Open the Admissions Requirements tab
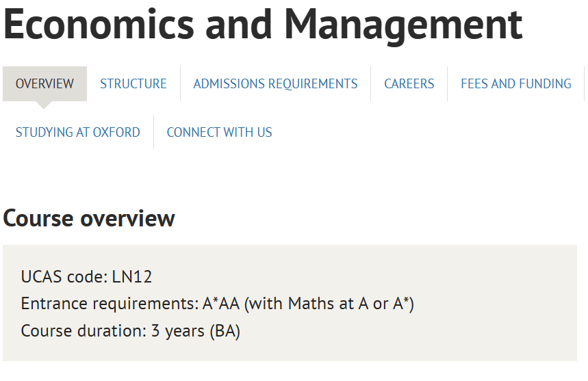 point(275,84)
